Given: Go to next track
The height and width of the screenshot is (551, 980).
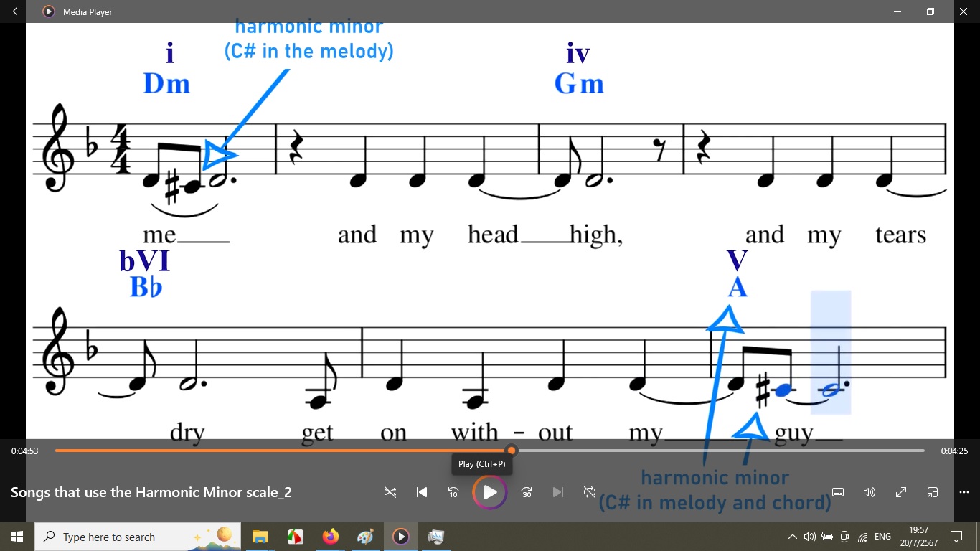Looking at the screenshot, I should pos(558,492).
